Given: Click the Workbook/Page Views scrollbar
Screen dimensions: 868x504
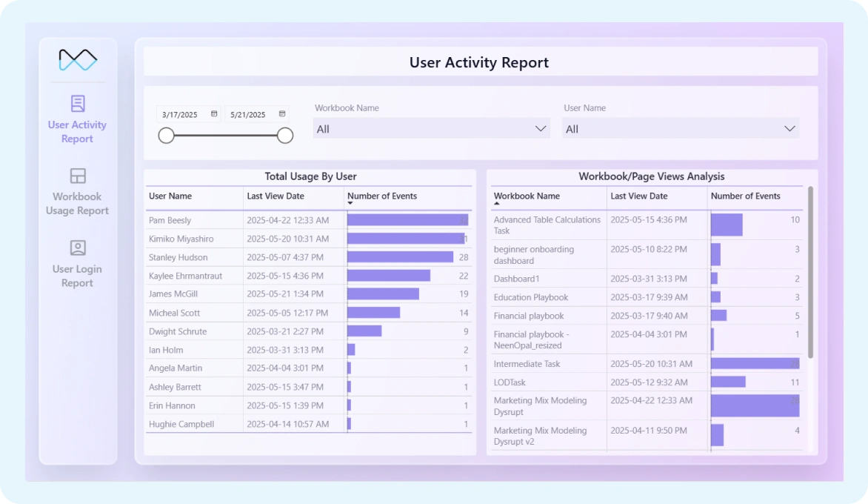Looking at the screenshot, I should [x=810, y=272].
